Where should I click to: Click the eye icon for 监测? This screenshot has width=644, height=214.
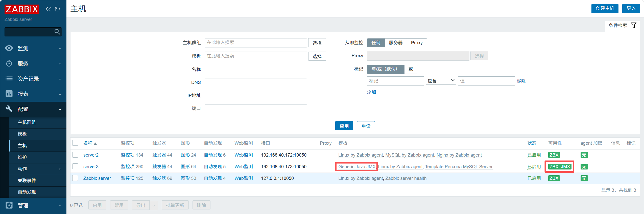pos(9,48)
